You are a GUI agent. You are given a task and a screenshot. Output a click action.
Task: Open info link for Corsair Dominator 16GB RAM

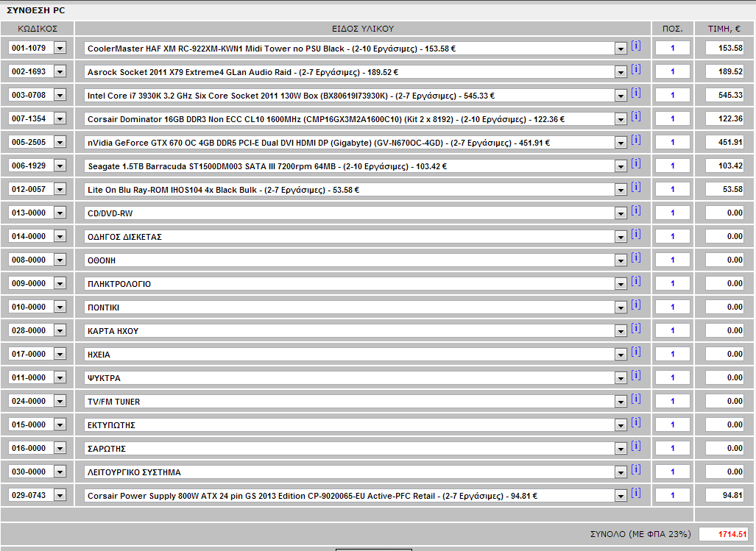636,116
